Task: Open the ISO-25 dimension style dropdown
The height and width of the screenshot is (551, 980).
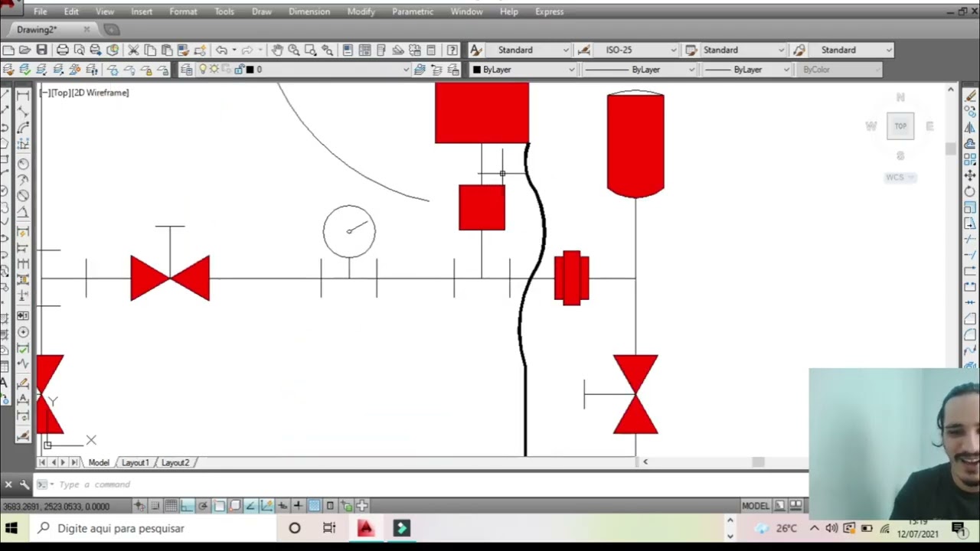Action: click(673, 50)
